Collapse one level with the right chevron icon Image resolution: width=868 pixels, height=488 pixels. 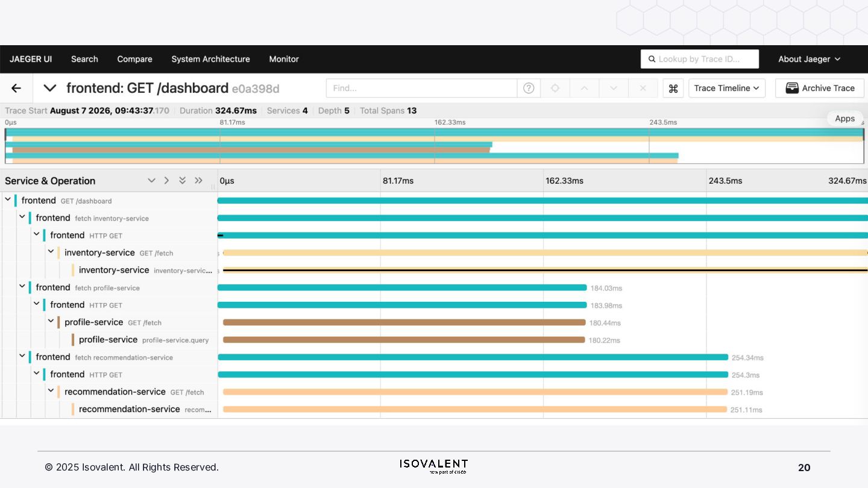pos(167,181)
